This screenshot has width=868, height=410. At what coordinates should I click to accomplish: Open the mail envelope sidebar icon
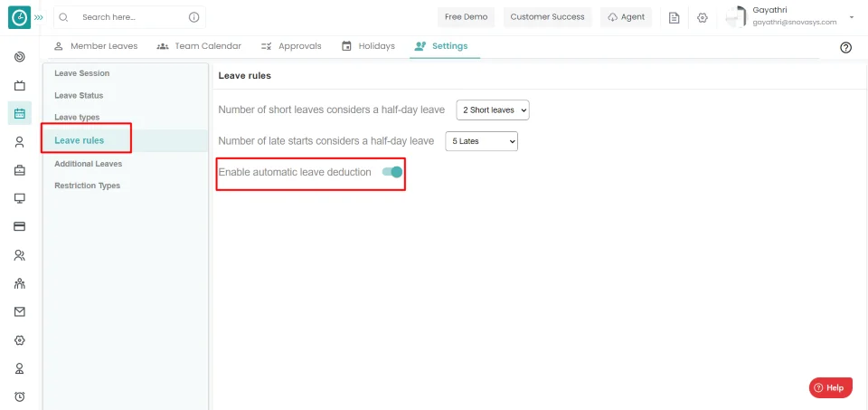[x=20, y=312]
